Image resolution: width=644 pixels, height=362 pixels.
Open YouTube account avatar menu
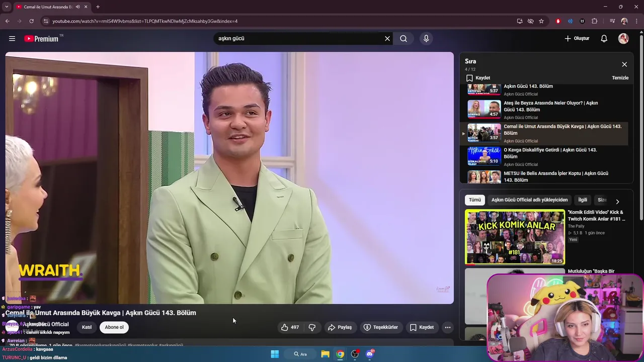pyautogui.click(x=623, y=38)
